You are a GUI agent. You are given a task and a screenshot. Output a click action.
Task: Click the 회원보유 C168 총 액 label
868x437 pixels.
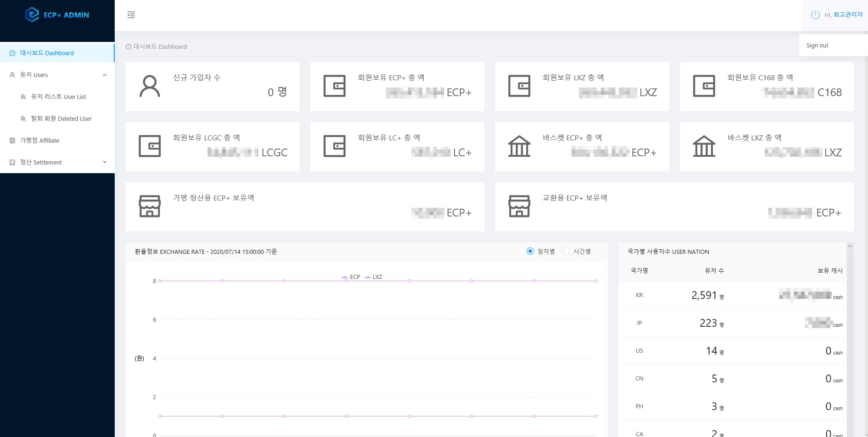click(760, 77)
